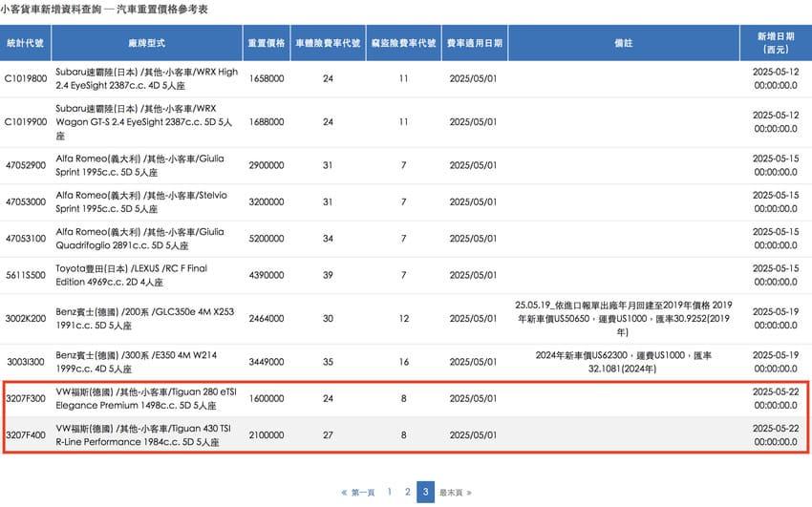This screenshot has width=812, height=507.
Task: Click the 費率適用日期 column header
Action: click(475, 43)
